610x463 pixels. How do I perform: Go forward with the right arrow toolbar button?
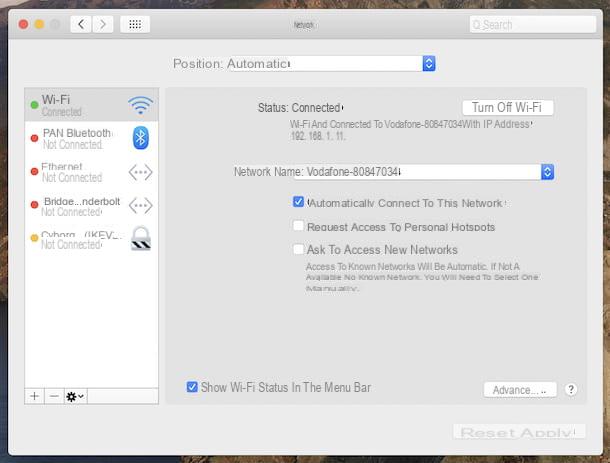[103, 25]
